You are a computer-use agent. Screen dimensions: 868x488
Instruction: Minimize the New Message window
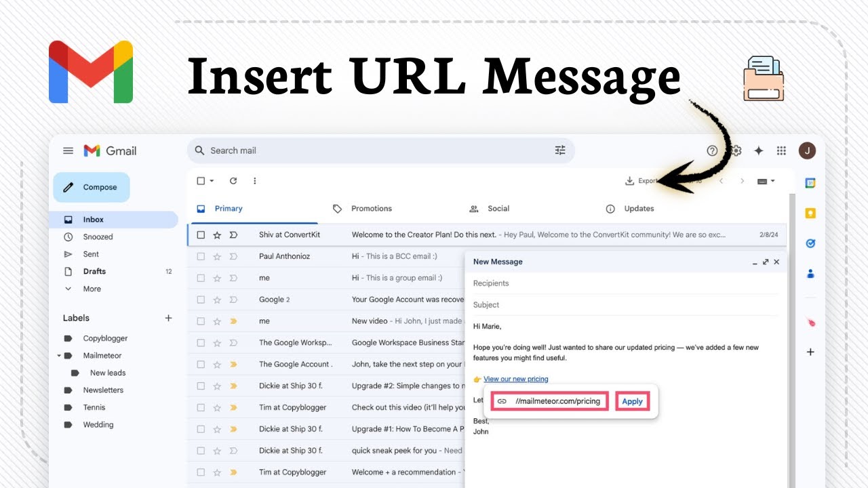click(x=755, y=262)
